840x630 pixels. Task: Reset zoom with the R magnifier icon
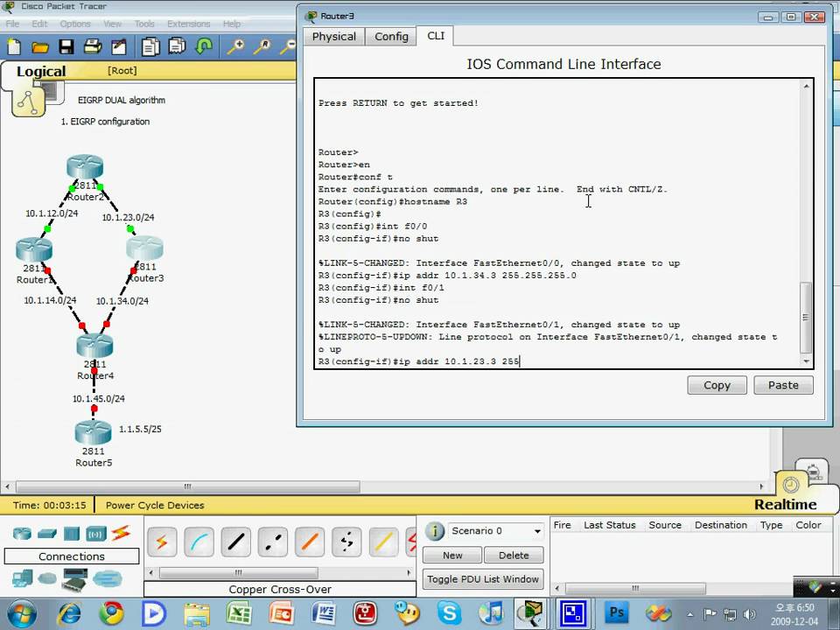262,46
